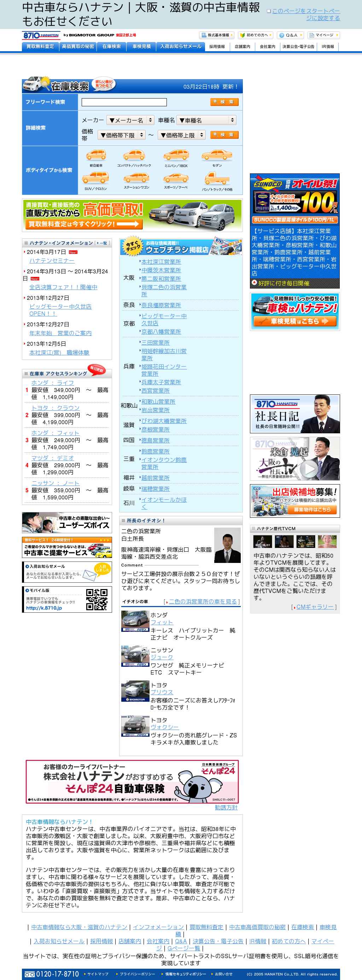Open 初めての方へ header button
The width and height of the screenshot is (362, 980).
(256, 35)
